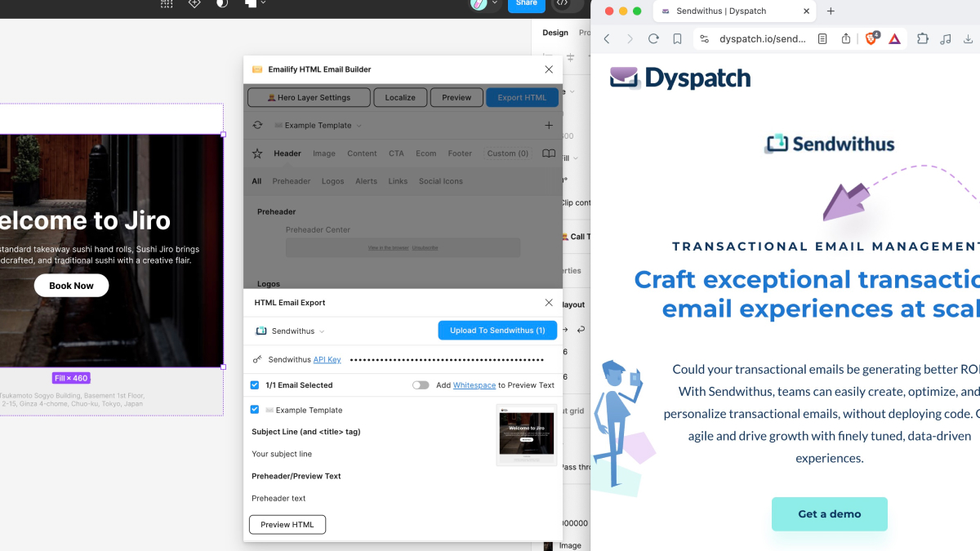Click the key icon beside Sendwithus API
Image resolution: width=980 pixels, height=551 pixels.
coord(257,359)
